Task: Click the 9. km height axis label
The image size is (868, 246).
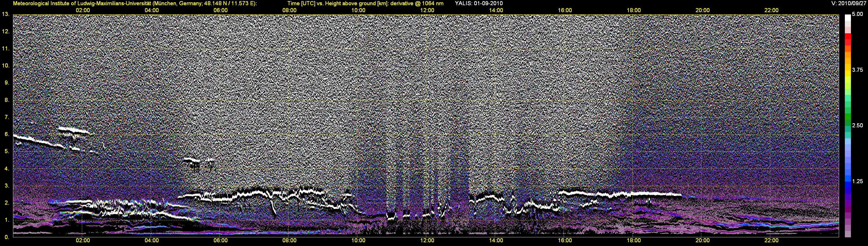Action: click(7, 82)
